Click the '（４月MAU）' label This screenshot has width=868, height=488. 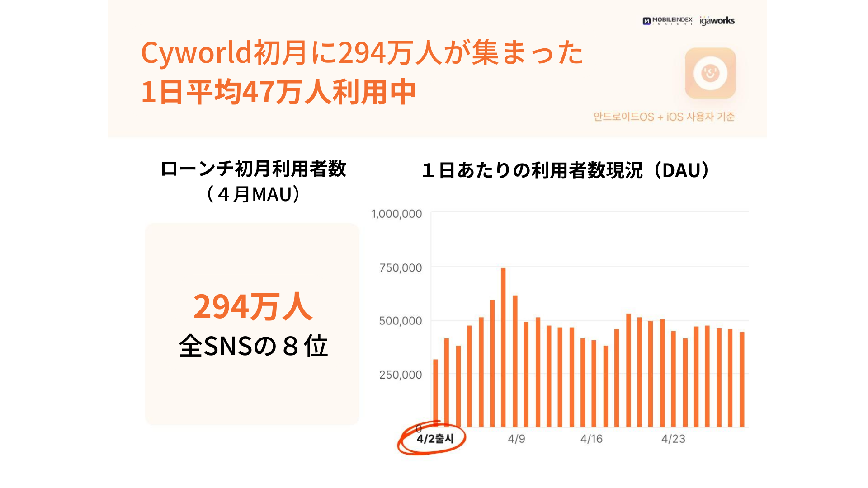click(253, 194)
